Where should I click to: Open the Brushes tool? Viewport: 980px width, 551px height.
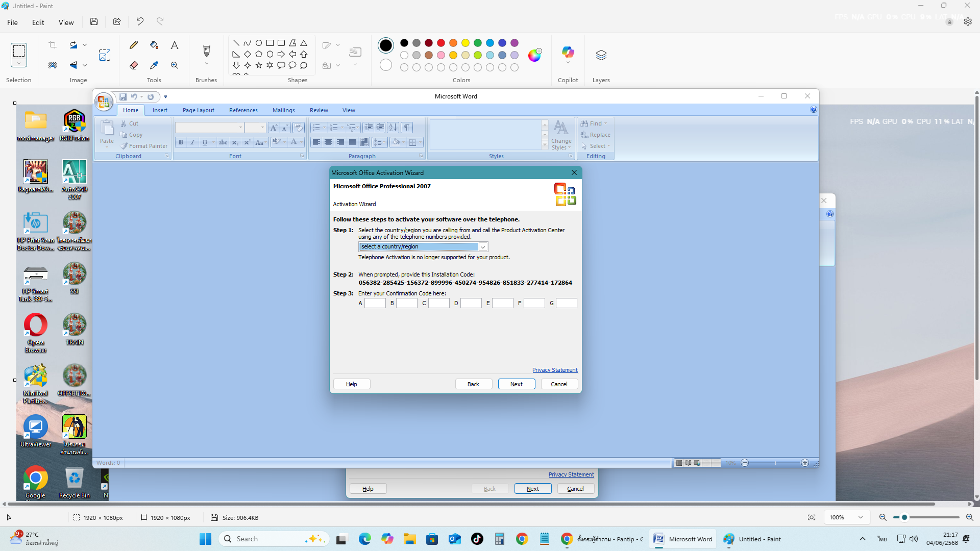pos(206,51)
